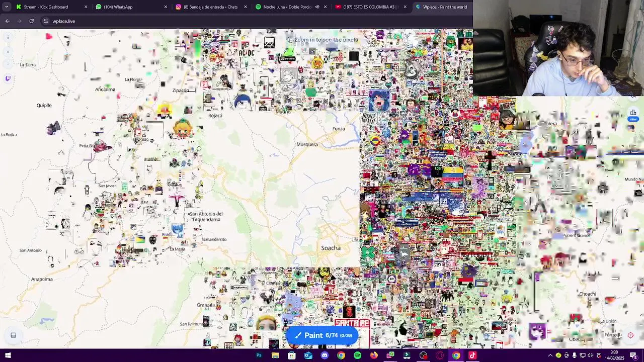Close the Kick Dashboard tab
The width and height of the screenshot is (644, 362).
[x=86, y=7]
